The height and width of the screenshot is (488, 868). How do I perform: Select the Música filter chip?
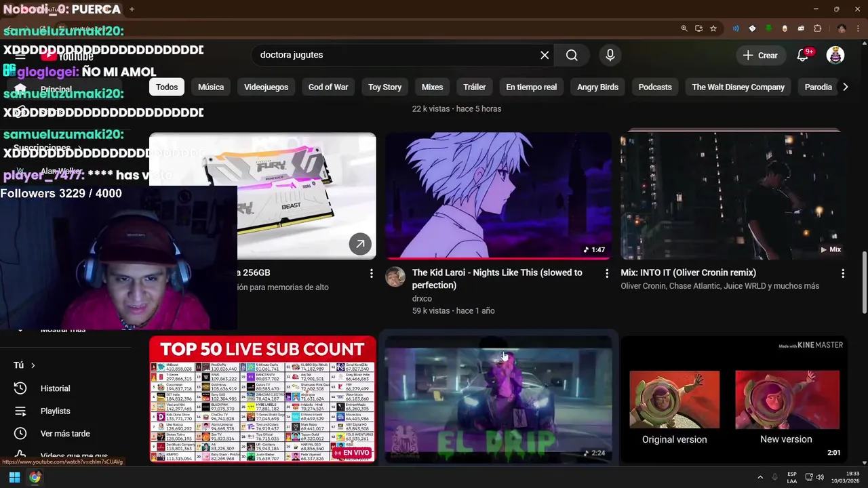coord(211,87)
